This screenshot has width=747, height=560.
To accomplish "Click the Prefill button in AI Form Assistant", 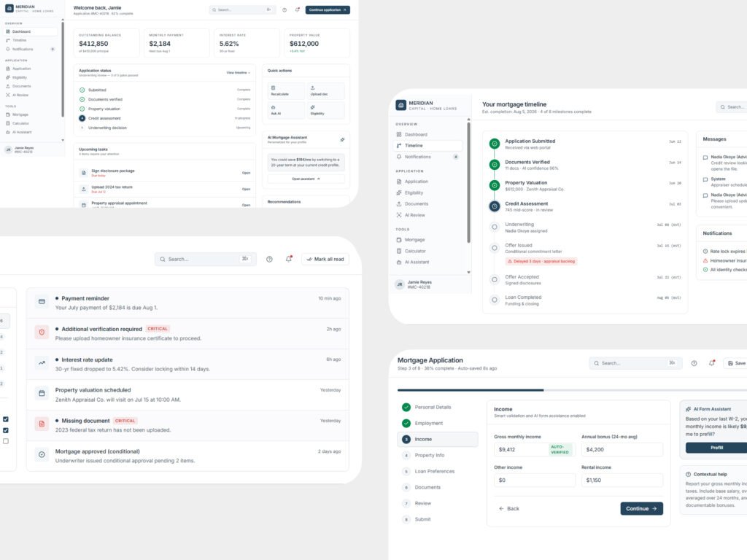I will 716,448.
